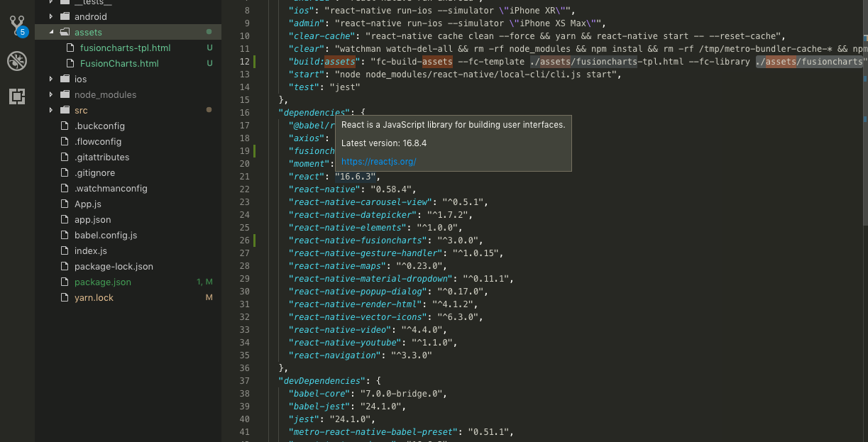Click the M modified badge next to yarn.lock
This screenshot has width=868, height=442.
point(208,297)
